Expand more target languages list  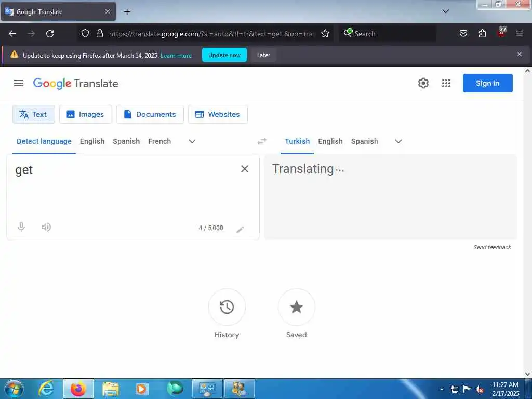point(398,141)
